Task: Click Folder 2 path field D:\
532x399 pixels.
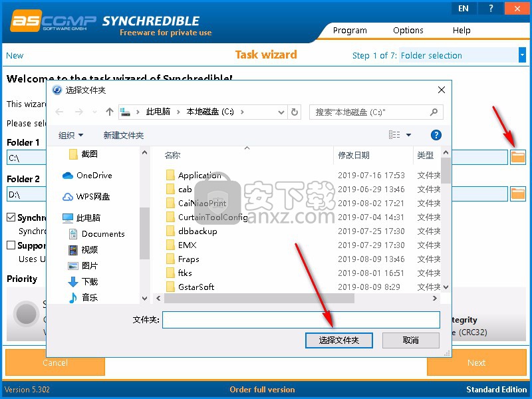Action: (x=27, y=194)
